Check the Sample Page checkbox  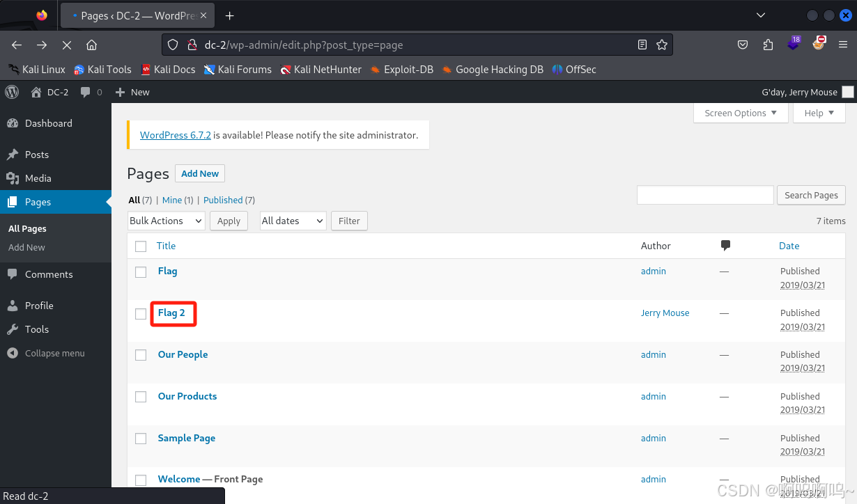click(x=141, y=439)
